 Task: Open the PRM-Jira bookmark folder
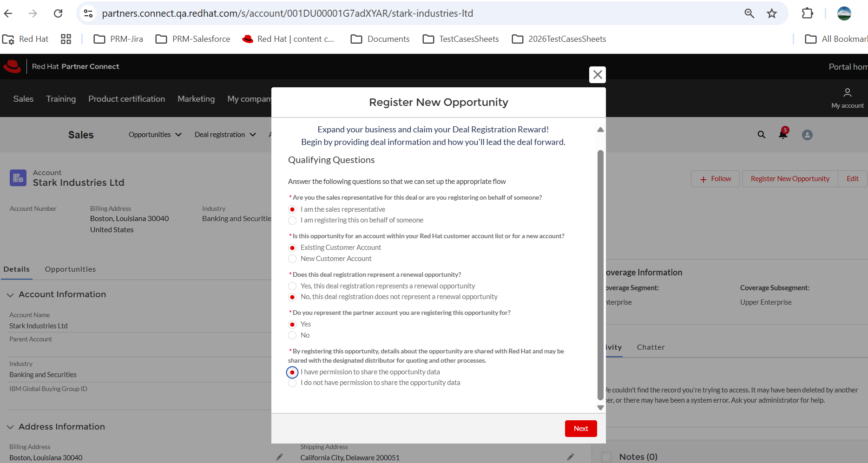click(x=118, y=39)
